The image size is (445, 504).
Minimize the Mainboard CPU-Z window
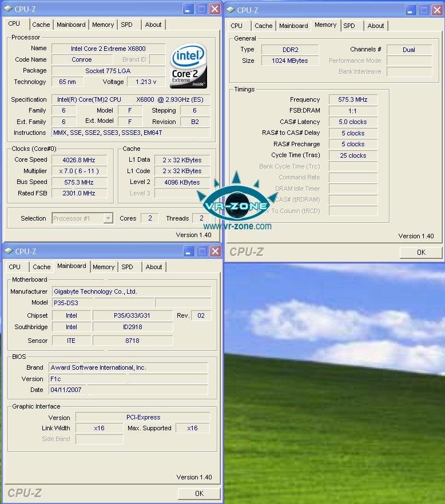(x=189, y=251)
